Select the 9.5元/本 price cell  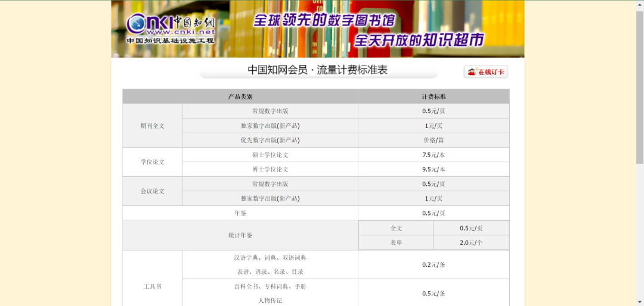pyautogui.click(x=434, y=170)
